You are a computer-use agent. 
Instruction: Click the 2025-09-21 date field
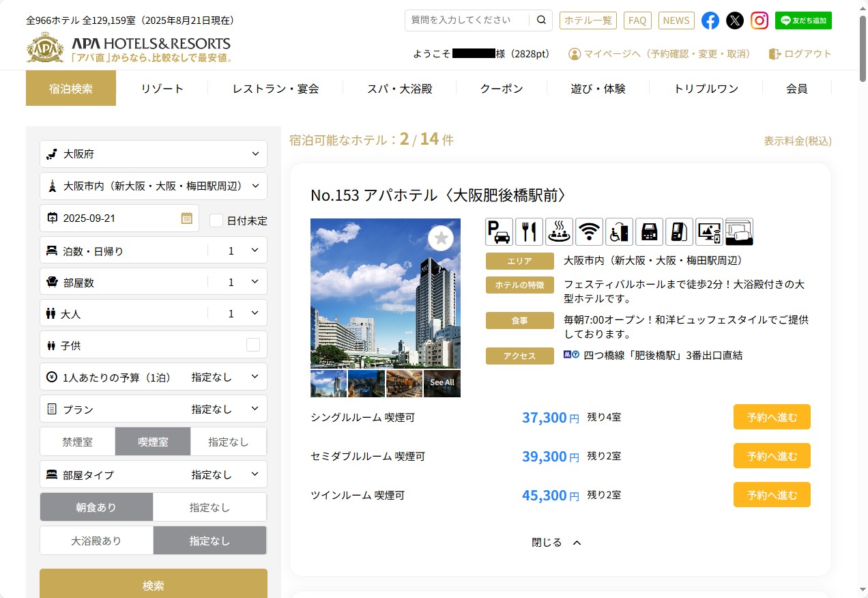point(119,218)
